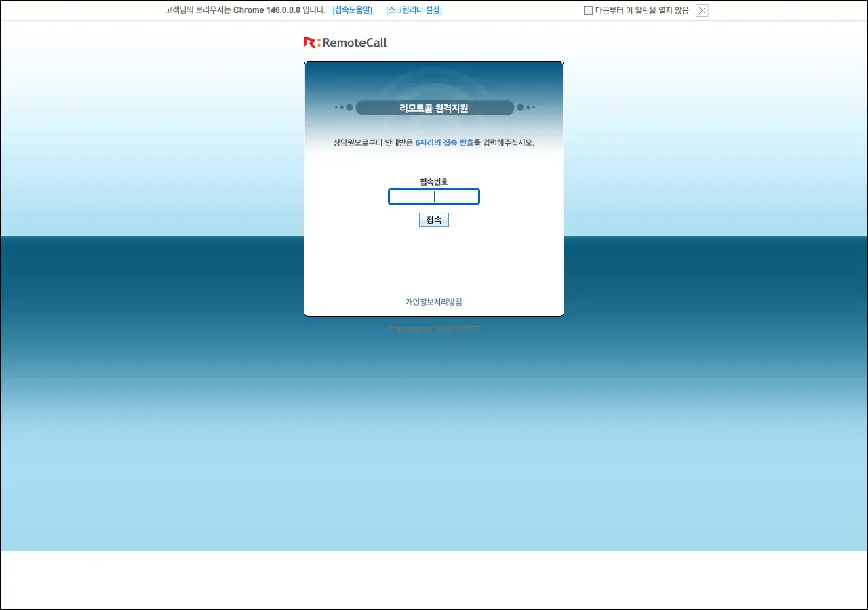Click the 접속번호 field label
This screenshot has width=868, height=610.
pos(434,182)
